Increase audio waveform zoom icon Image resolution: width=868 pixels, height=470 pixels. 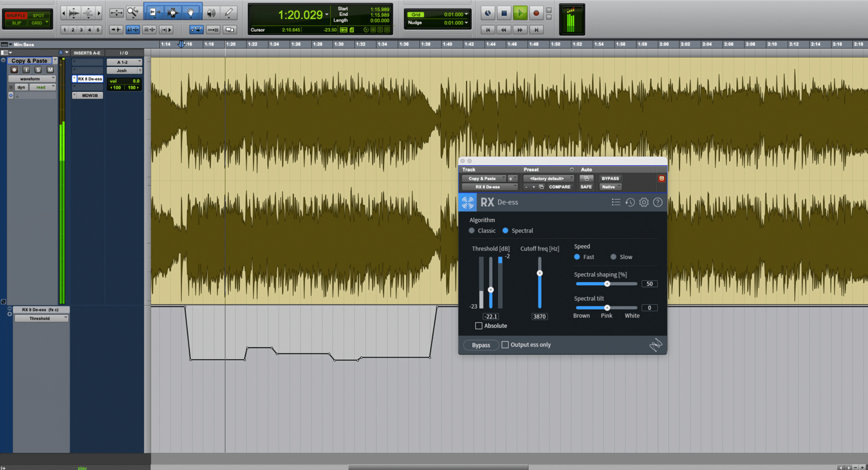[73, 13]
